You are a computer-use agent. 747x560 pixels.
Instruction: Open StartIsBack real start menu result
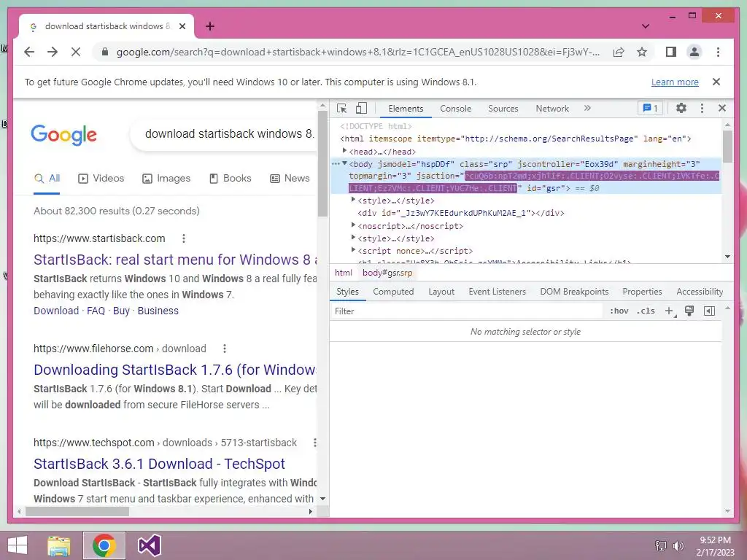175,260
